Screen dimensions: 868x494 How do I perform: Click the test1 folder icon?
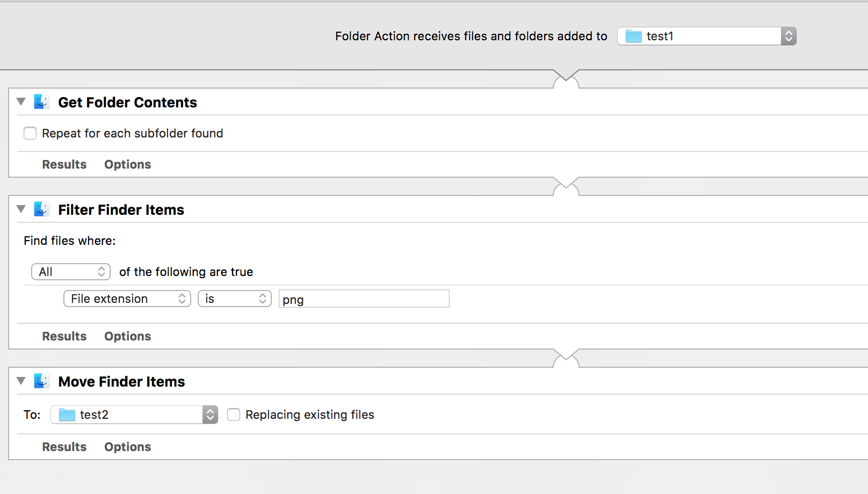coord(634,37)
